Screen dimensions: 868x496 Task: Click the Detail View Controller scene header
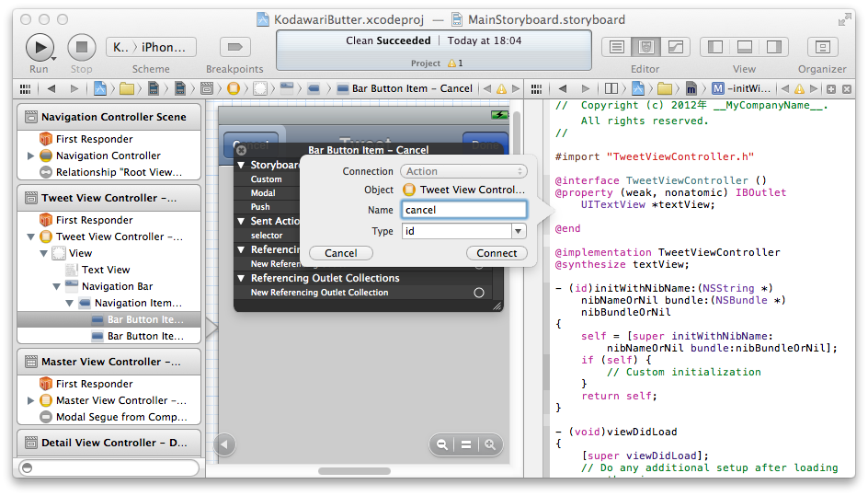109,443
